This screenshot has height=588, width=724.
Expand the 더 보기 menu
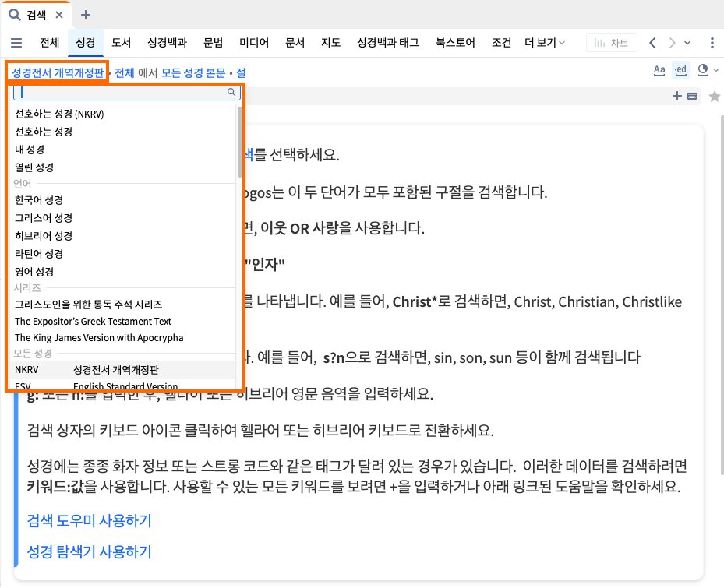click(x=545, y=43)
